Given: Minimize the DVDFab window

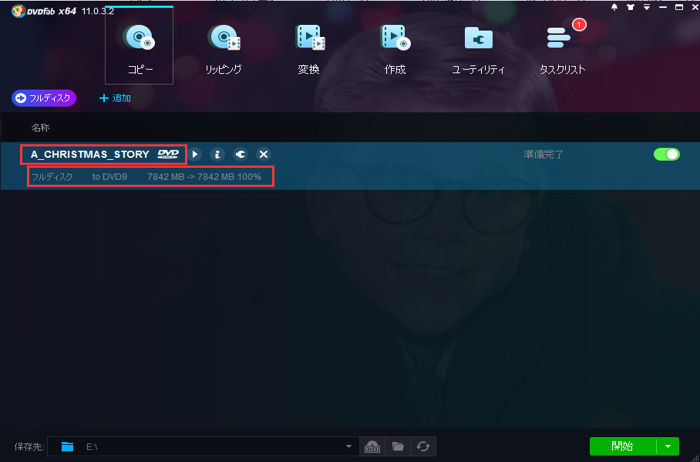Looking at the screenshot, I should (x=663, y=7).
